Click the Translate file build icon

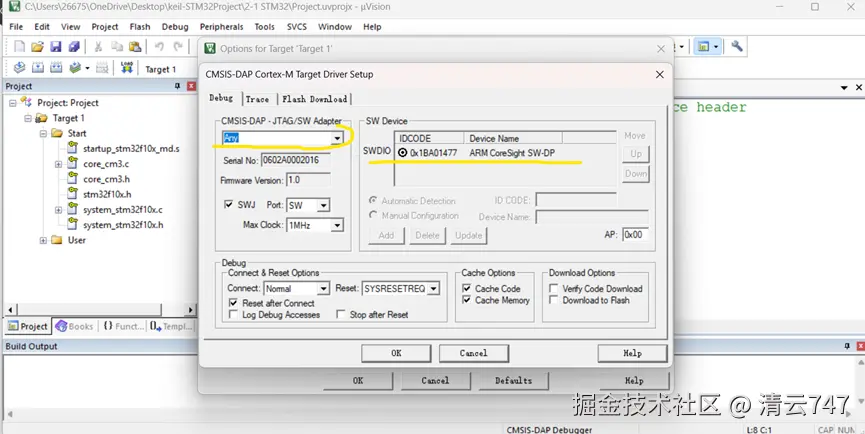pyautogui.click(x=19, y=68)
